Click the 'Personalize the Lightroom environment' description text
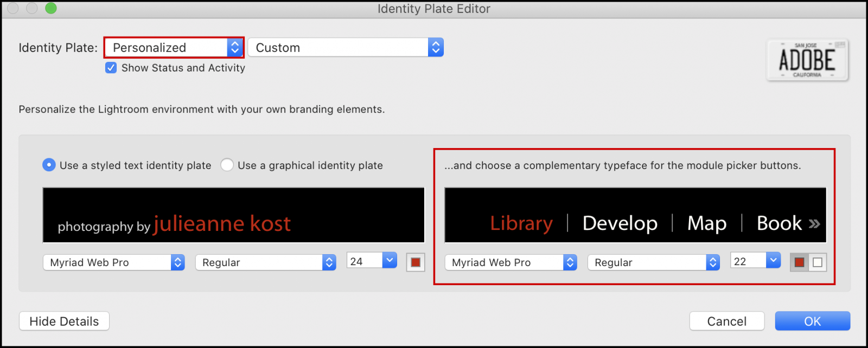This screenshot has height=348, width=868. click(202, 109)
